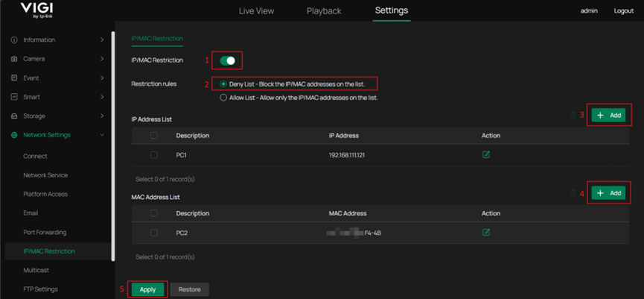
Task: Click the VIGI by tp-link logo
Action: click(x=35, y=10)
